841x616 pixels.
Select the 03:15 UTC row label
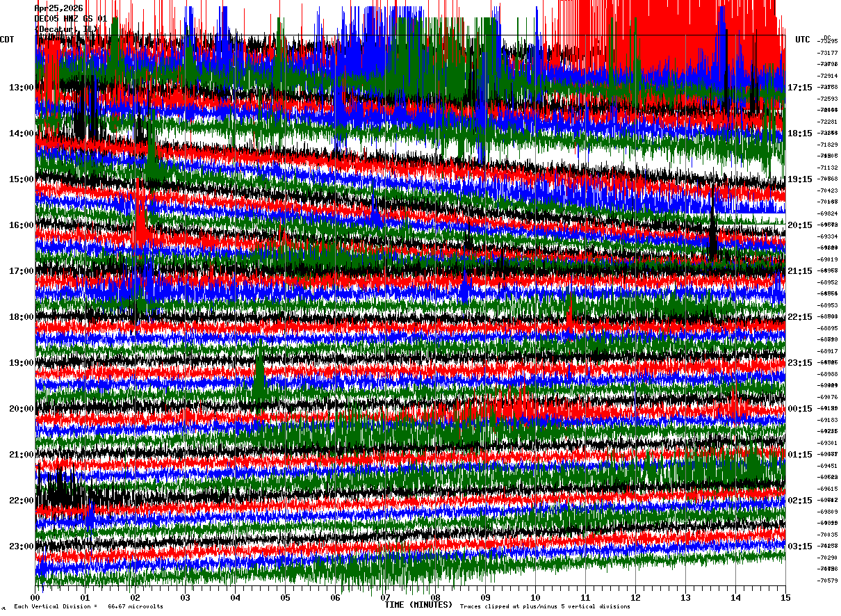800,546
